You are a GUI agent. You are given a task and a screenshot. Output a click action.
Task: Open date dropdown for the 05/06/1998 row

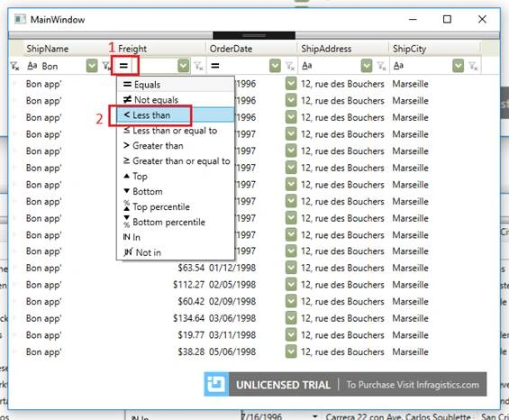291,352
